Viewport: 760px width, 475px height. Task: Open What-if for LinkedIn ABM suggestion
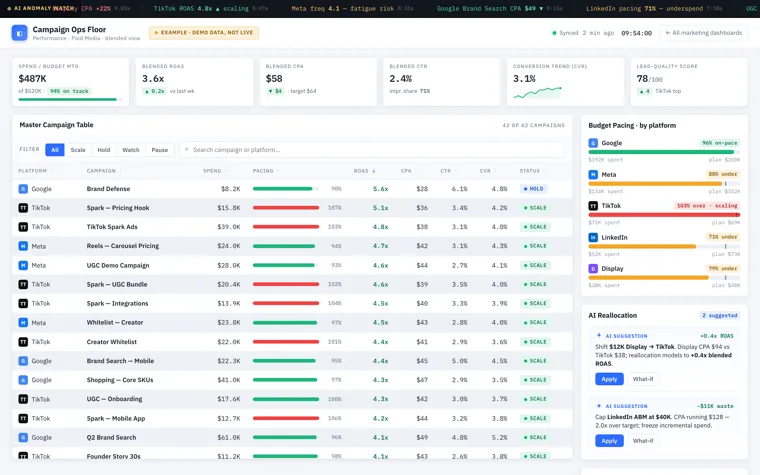coord(643,441)
